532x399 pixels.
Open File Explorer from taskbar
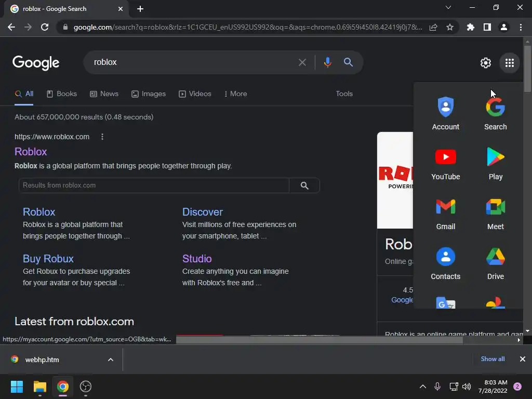[x=39, y=387]
